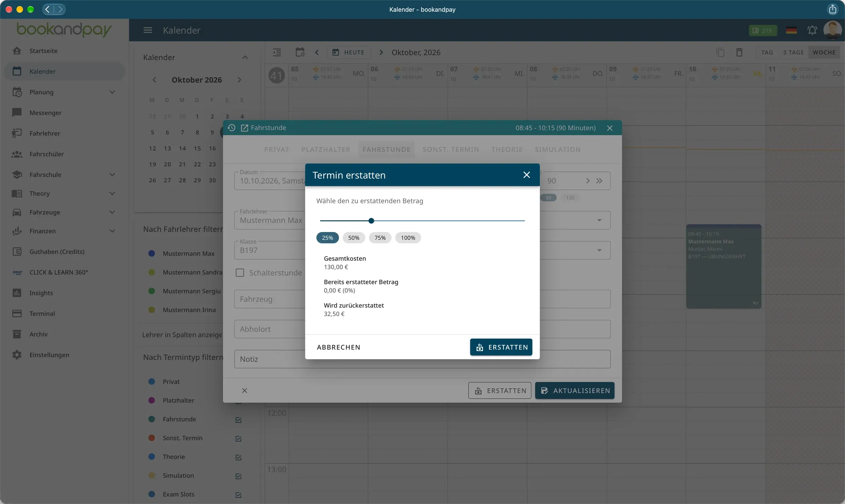Viewport: 845px width, 504px height.
Task: Switch to the WOCHE view tab
Action: tap(824, 52)
